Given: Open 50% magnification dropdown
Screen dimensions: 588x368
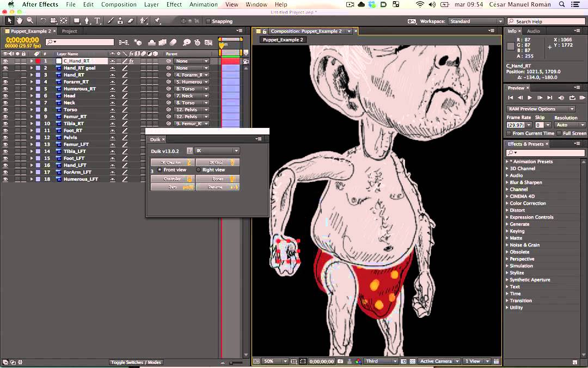Looking at the screenshot, I should 275,361.
